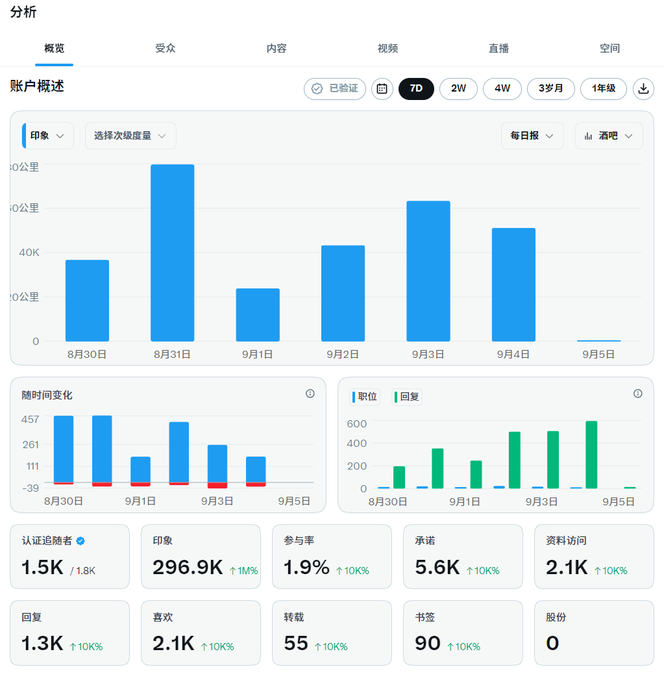Open the 资料访问 2.1K stat card

594,556
